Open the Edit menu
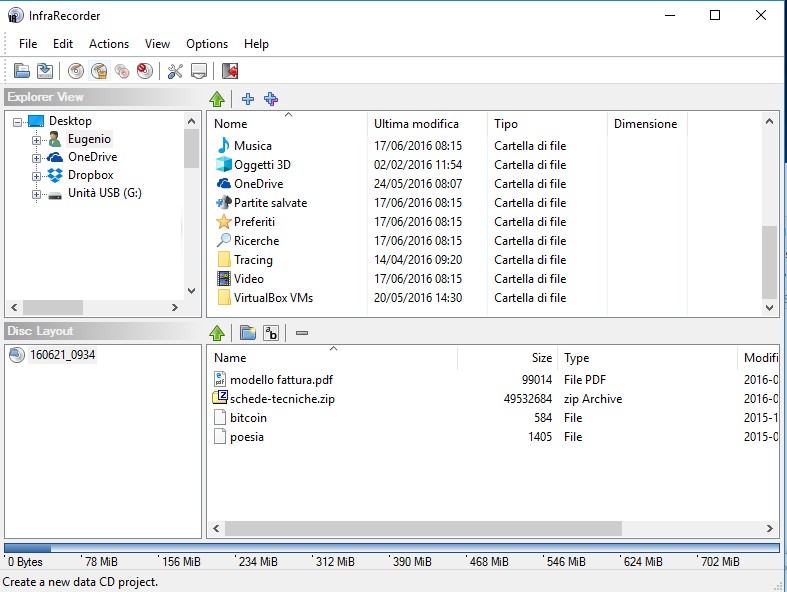 (x=63, y=44)
